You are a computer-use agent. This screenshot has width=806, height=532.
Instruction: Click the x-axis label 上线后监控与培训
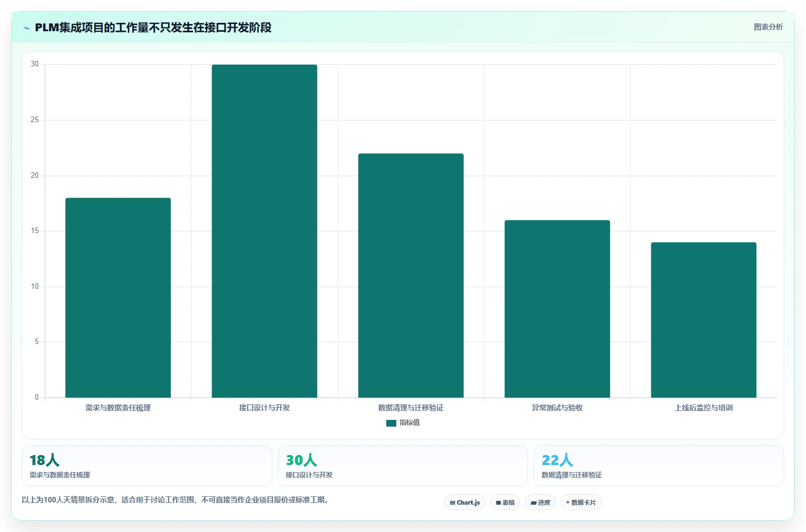point(703,408)
